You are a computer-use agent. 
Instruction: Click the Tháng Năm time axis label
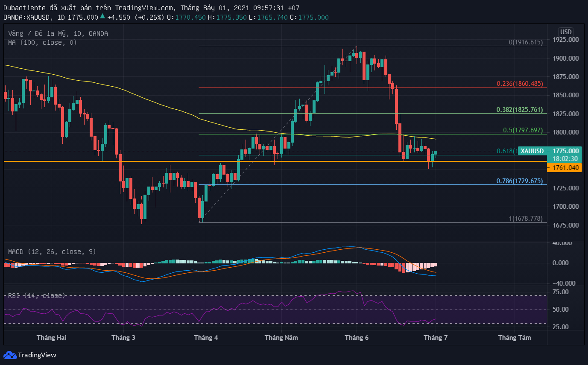coord(281,338)
